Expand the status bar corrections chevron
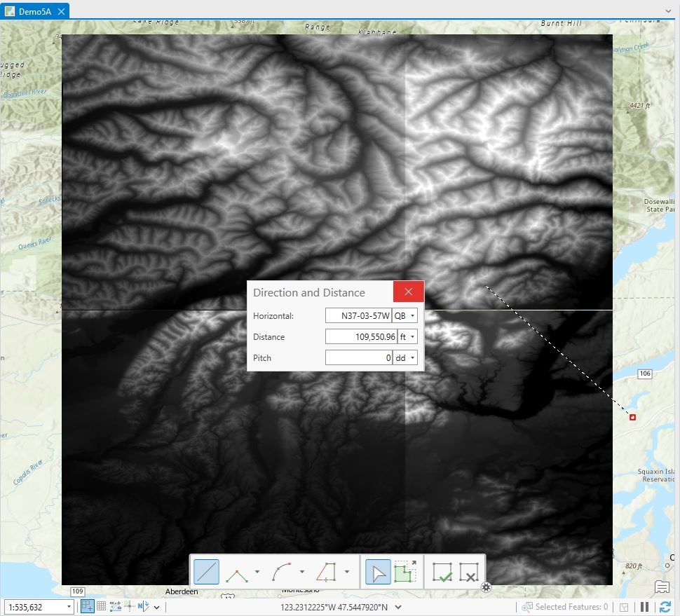Viewport: 680px width, 616px height. pos(156,608)
